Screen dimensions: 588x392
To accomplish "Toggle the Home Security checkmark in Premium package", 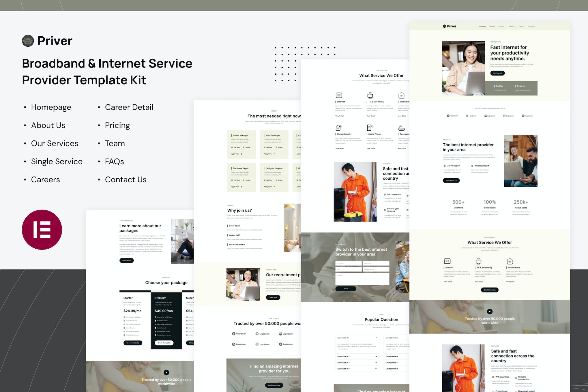I will click(156, 328).
